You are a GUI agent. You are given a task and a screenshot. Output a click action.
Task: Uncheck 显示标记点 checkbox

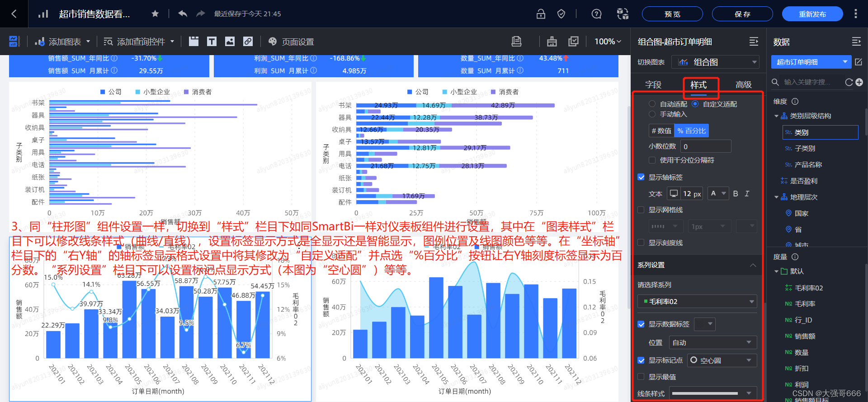coord(641,360)
